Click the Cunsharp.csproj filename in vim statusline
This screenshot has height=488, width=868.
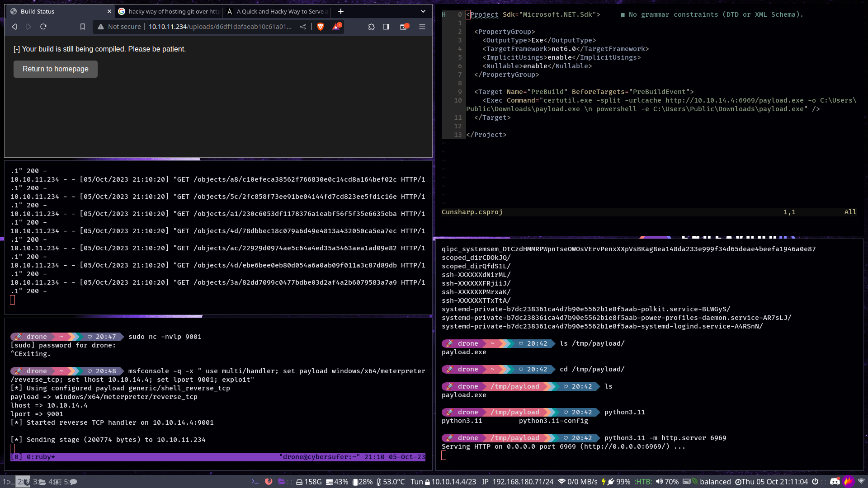(472, 212)
